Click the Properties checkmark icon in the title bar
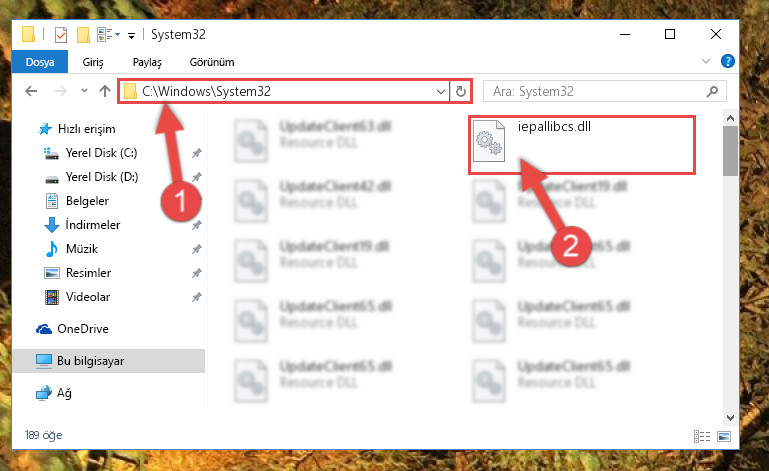769x471 pixels. [61, 35]
